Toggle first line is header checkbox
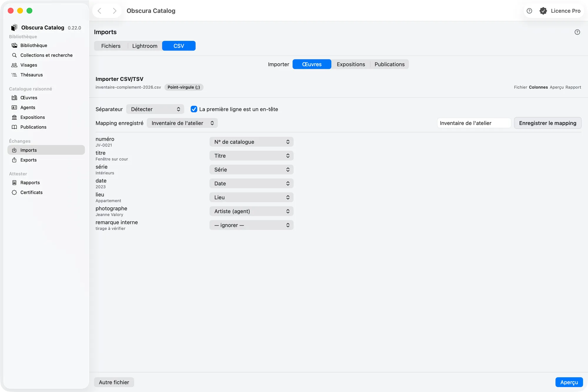 (194, 109)
